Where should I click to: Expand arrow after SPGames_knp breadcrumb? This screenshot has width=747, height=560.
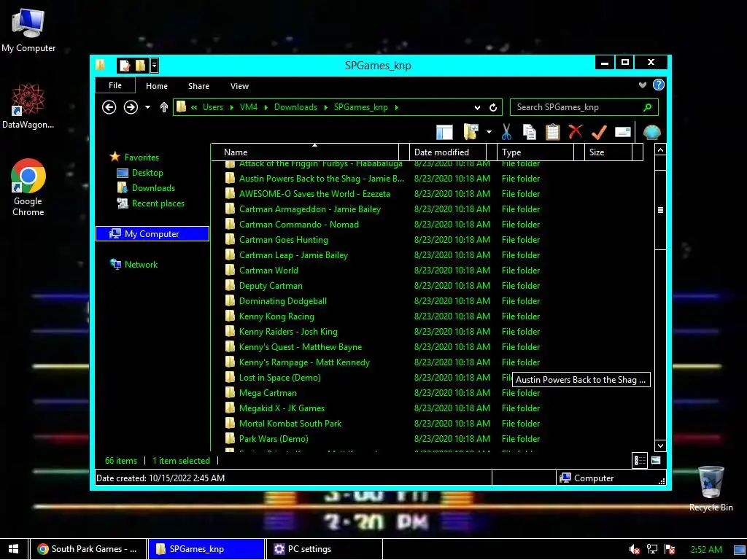click(x=396, y=108)
